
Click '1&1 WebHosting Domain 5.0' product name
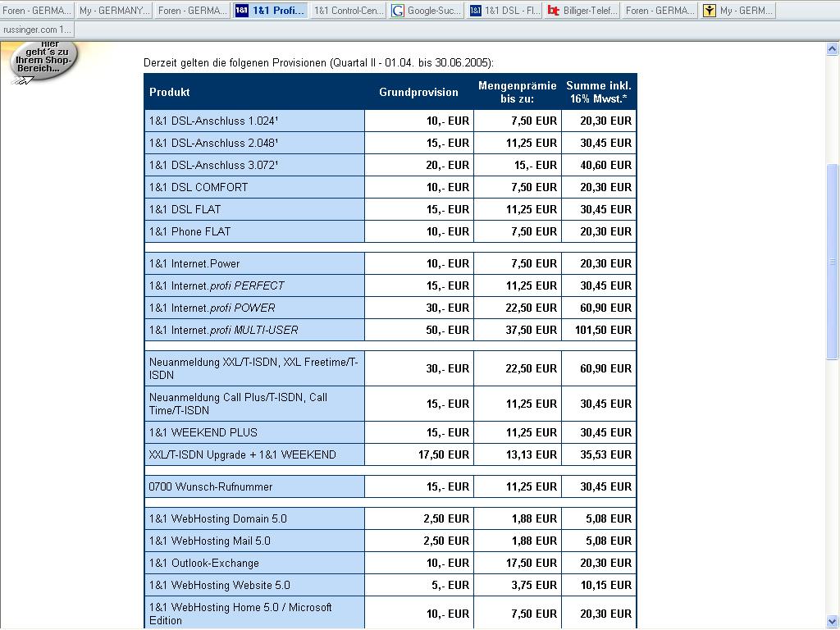pos(217,518)
